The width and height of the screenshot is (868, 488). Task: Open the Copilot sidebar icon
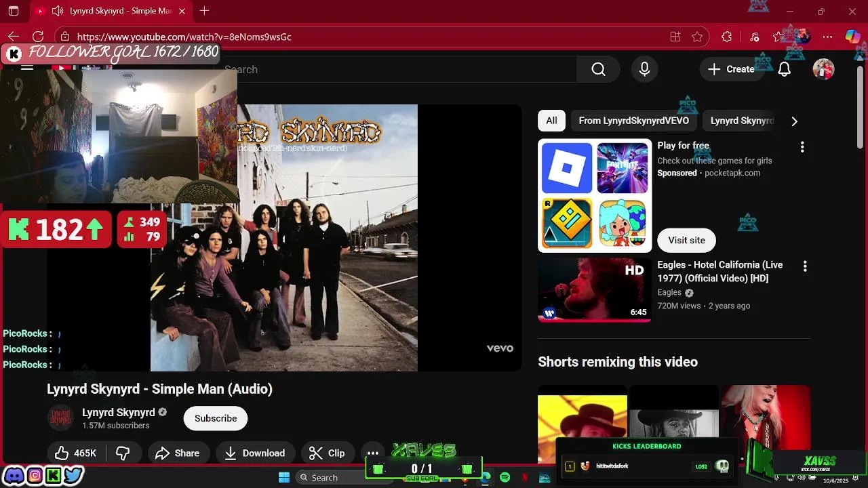pyautogui.click(x=852, y=37)
